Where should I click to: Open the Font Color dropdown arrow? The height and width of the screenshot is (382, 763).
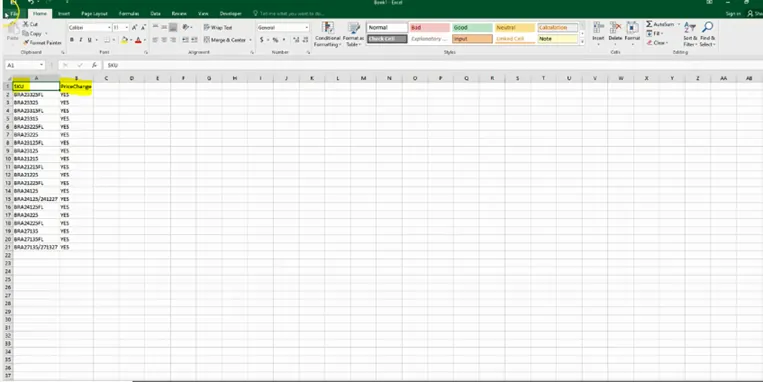click(x=145, y=40)
